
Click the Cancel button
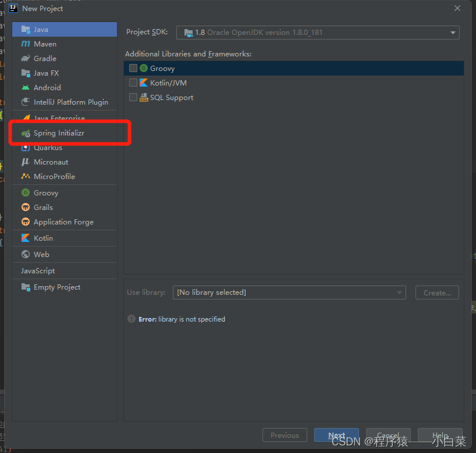[388, 435]
